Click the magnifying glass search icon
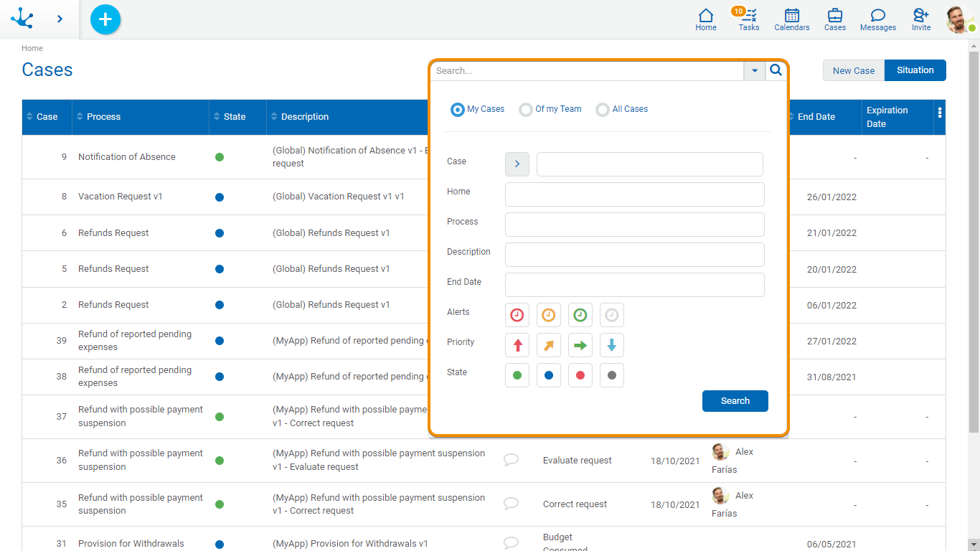Image resolution: width=980 pixels, height=551 pixels. pyautogui.click(x=776, y=70)
